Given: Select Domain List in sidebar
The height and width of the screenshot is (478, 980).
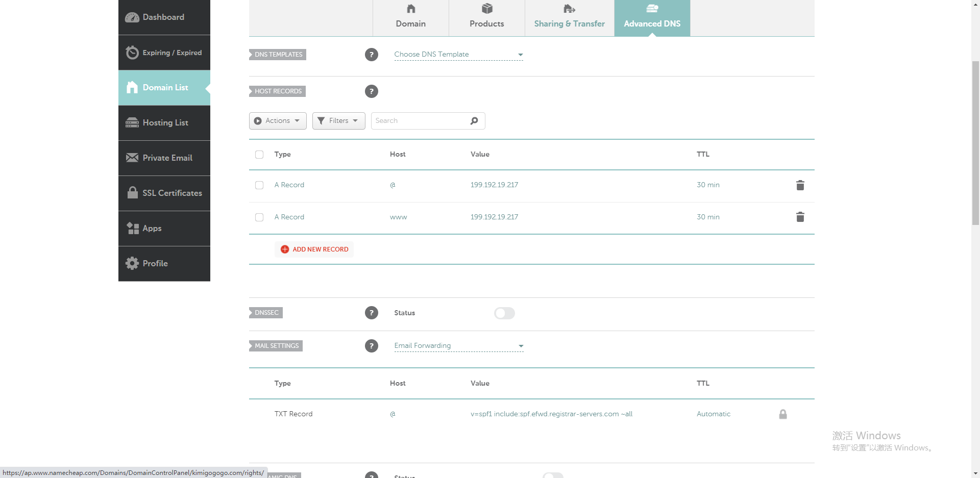Looking at the screenshot, I should point(164,88).
